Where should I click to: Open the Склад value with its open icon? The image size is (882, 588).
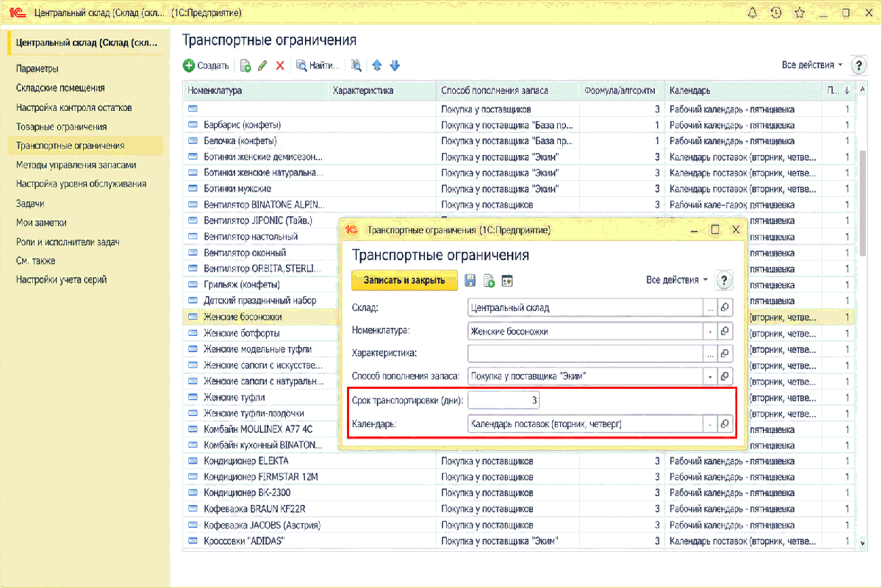[725, 308]
